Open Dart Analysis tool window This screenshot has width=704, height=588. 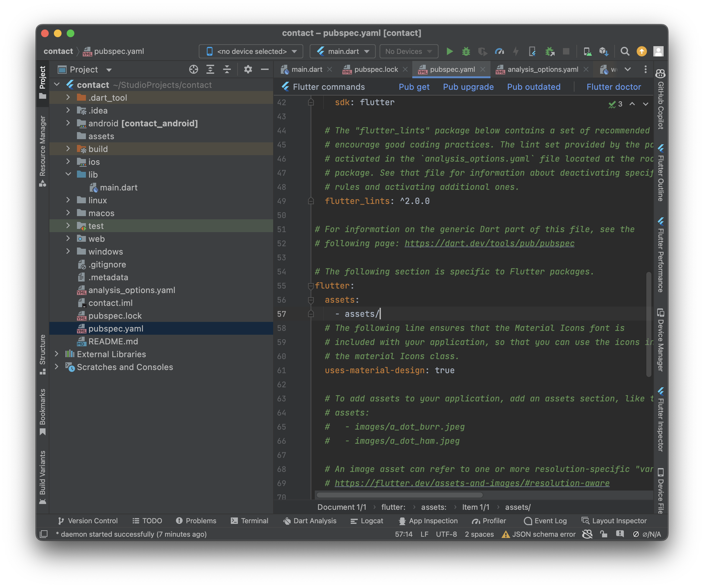310,521
